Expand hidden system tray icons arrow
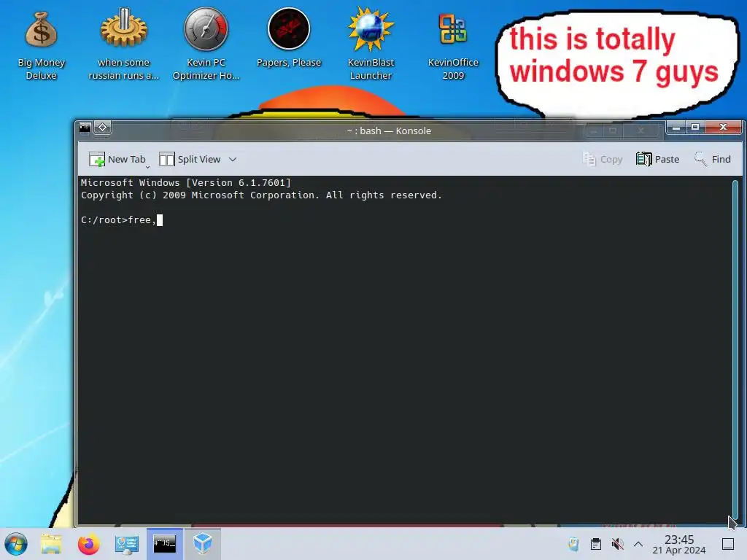 (638, 544)
